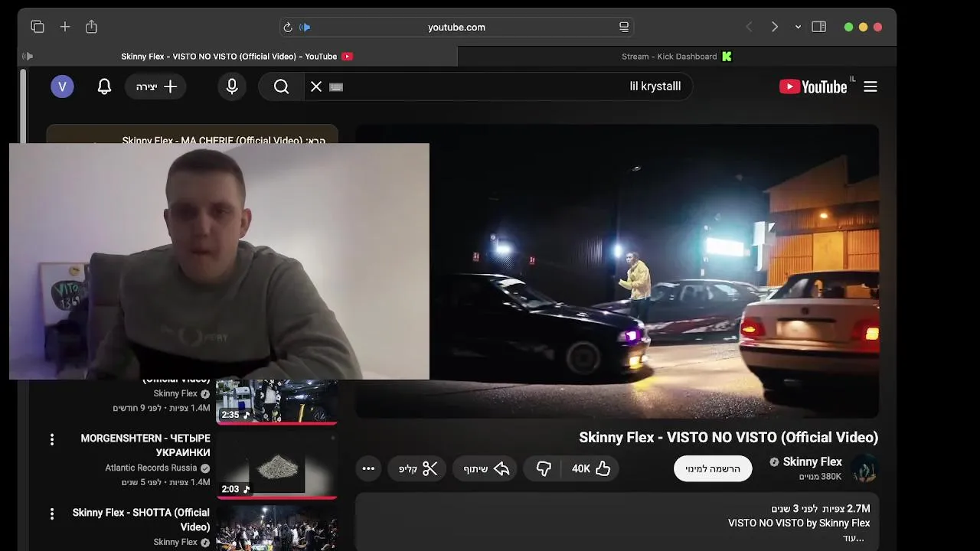Go forward with the right arrow

(775, 27)
